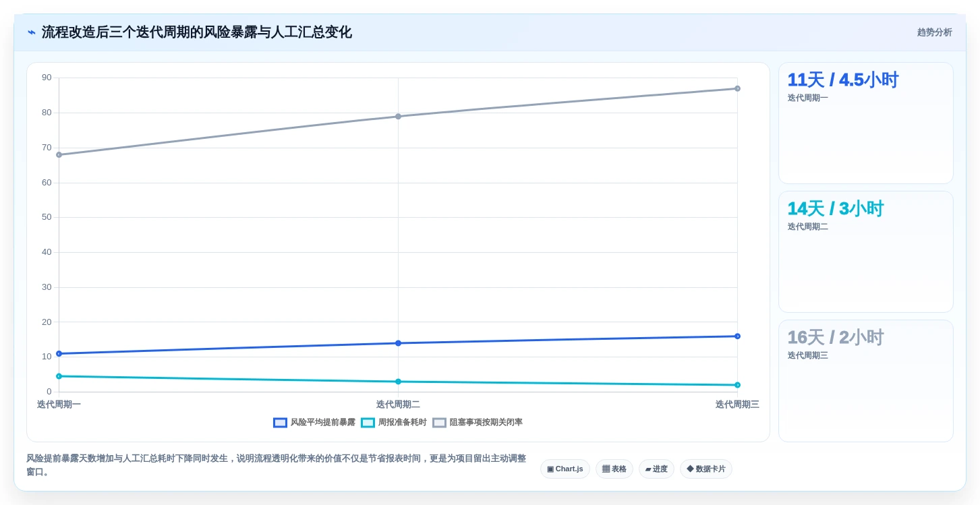The image size is (980, 505).
Task: Select the Chart.js tag chip
Action: (x=565, y=469)
